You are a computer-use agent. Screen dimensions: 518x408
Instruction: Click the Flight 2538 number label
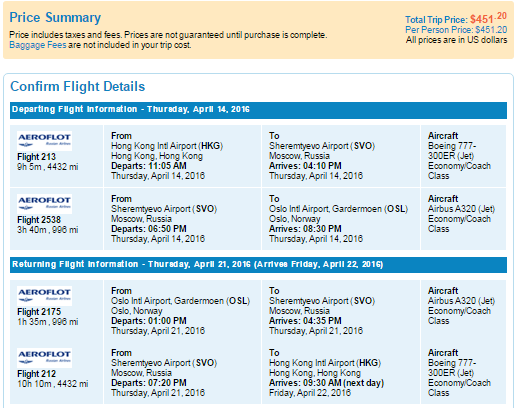click(39, 220)
